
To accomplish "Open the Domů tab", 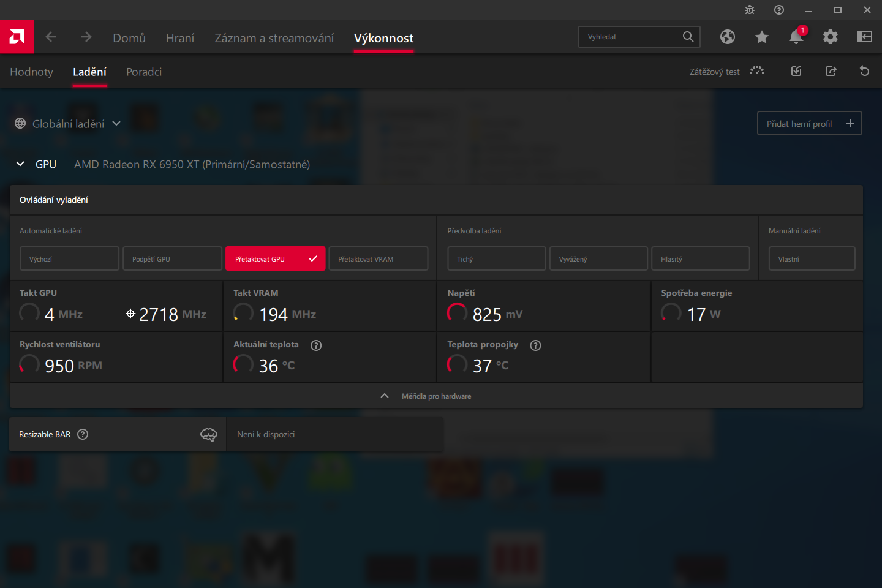I will tap(129, 38).
